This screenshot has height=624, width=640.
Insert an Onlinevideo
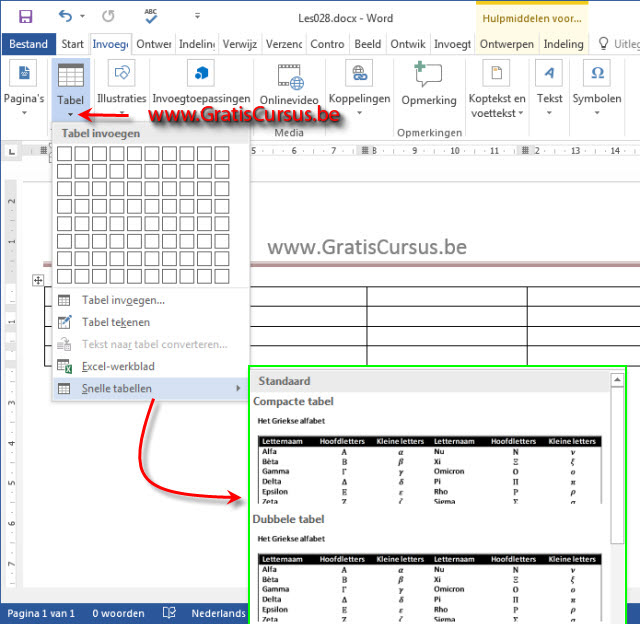pos(289,82)
